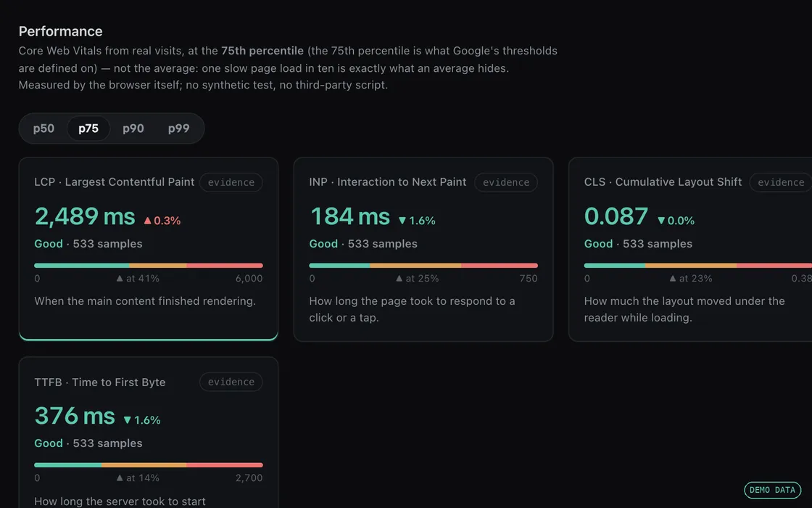The image size is (812, 508).
Task: Open evidence for TTFB card
Action: pos(231,382)
